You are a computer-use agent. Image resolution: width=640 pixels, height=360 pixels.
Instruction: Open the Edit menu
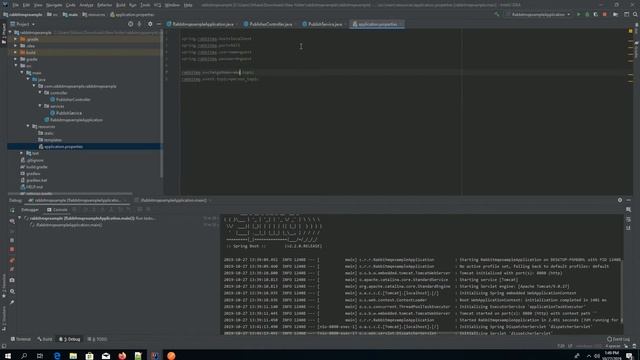26,5
